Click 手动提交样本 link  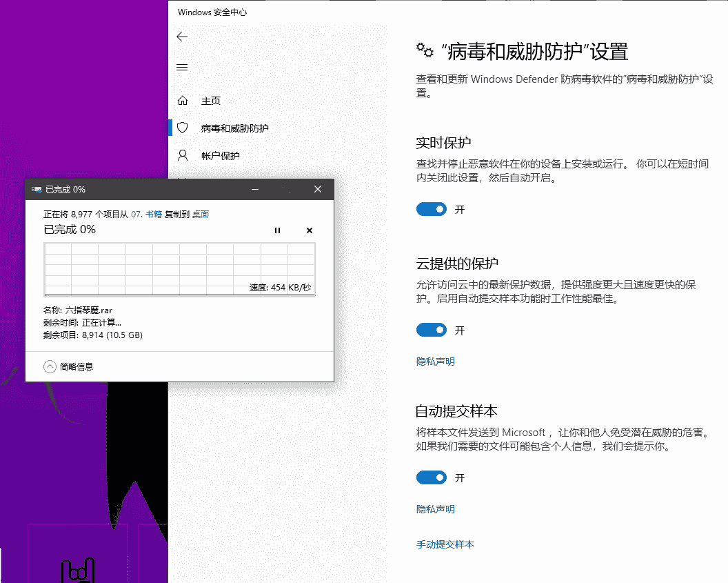pyautogui.click(x=445, y=544)
